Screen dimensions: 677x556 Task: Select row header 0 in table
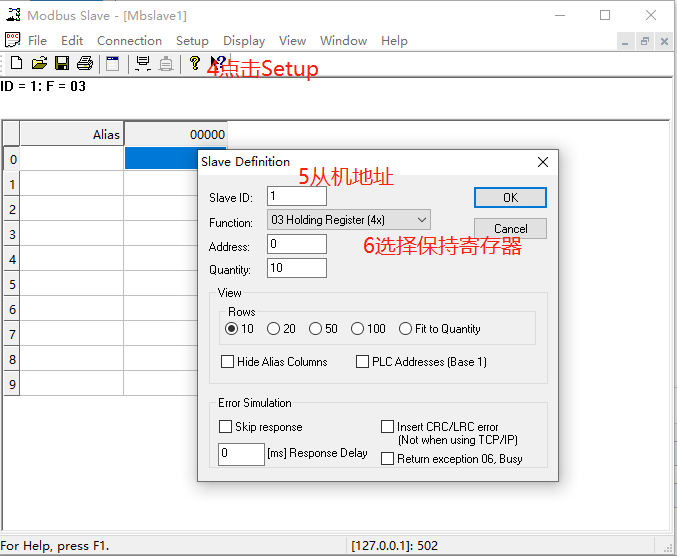click(x=12, y=159)
